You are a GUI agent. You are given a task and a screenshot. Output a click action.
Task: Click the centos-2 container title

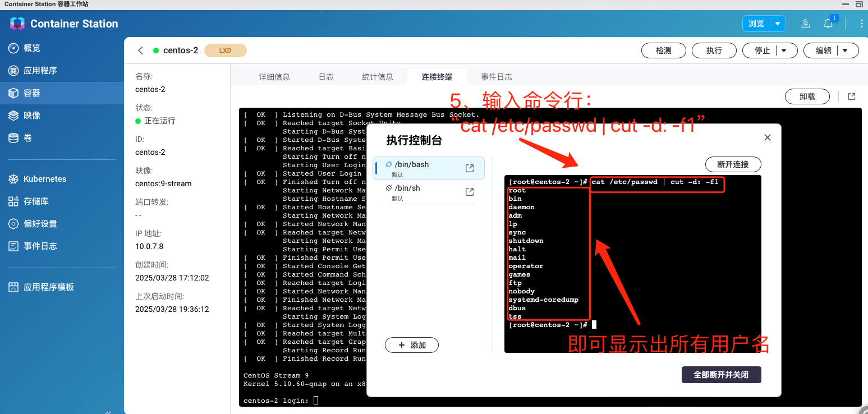(181, 50)
